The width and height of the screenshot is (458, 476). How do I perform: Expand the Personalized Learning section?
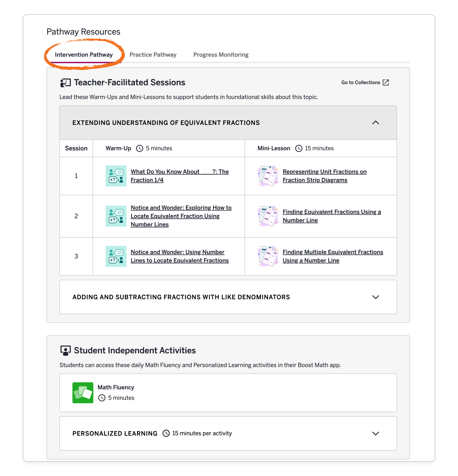pyautogui.click(x=375, y=433)
